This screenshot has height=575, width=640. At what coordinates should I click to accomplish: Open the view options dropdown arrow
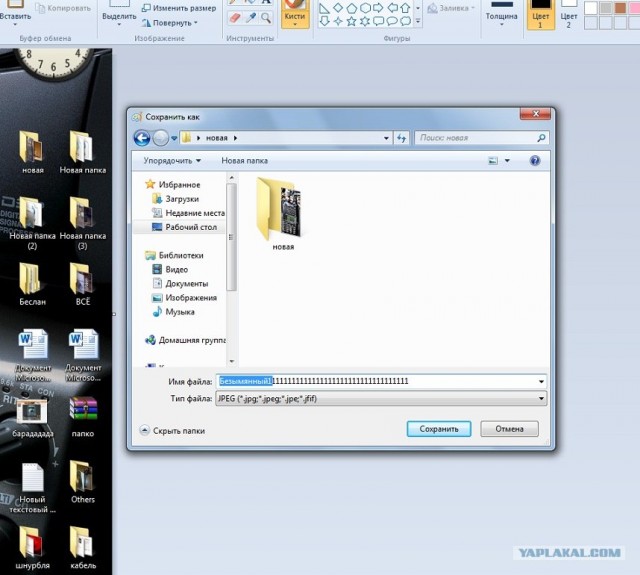coord(507,160)
